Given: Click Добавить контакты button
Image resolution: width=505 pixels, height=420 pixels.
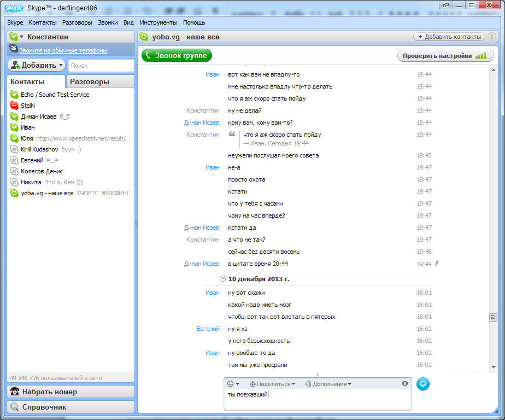Looking at the screenshot, I should point(449,37).
